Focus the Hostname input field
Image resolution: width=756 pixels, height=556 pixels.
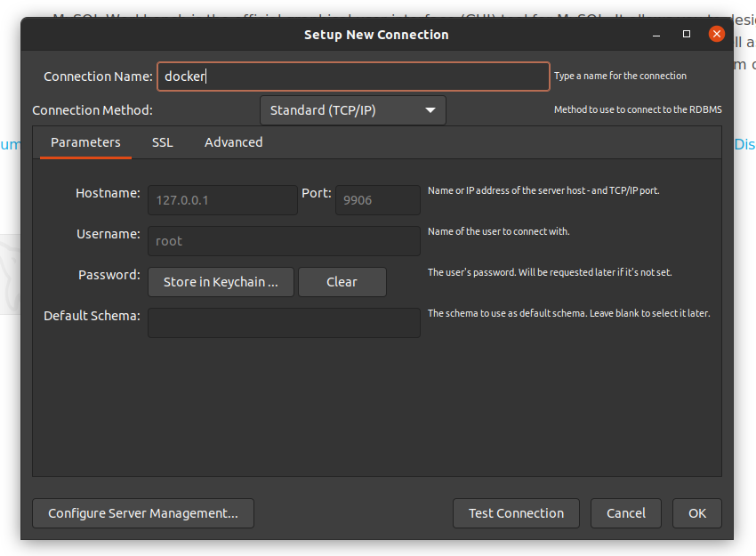[x=222, y=200]
